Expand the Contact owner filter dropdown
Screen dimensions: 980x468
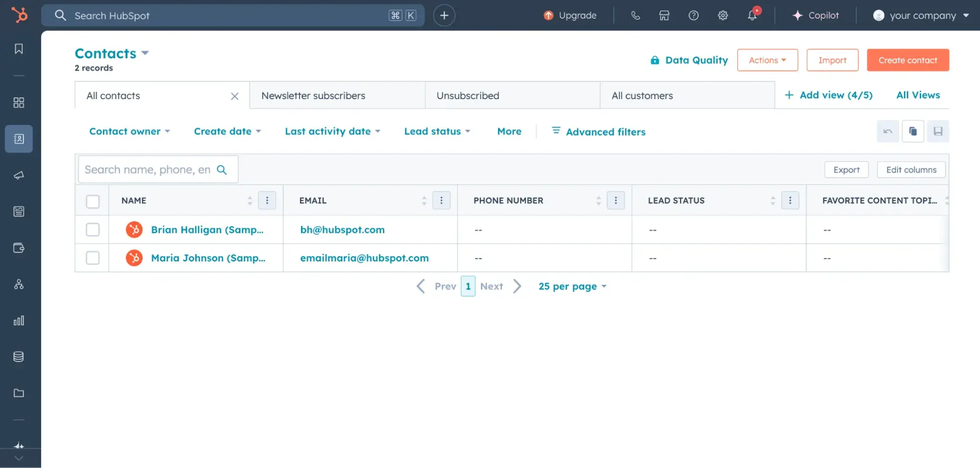(x=129, y=131)
